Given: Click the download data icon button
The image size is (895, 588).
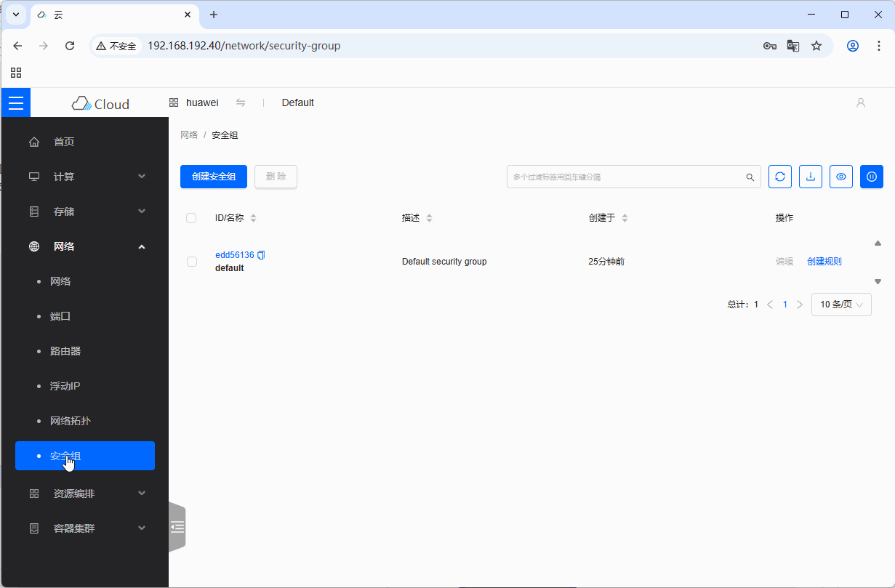Looking at the screenshot, I should (811, 177).
